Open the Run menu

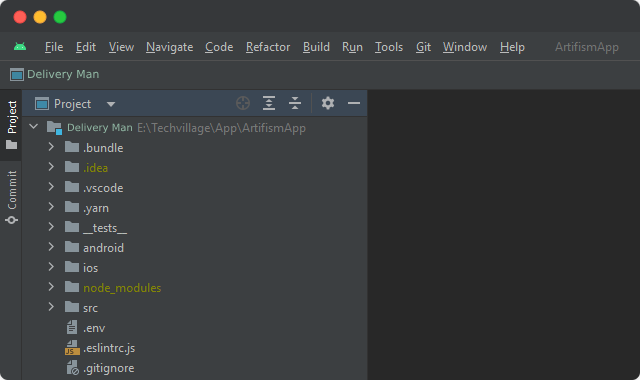(352, 47)
